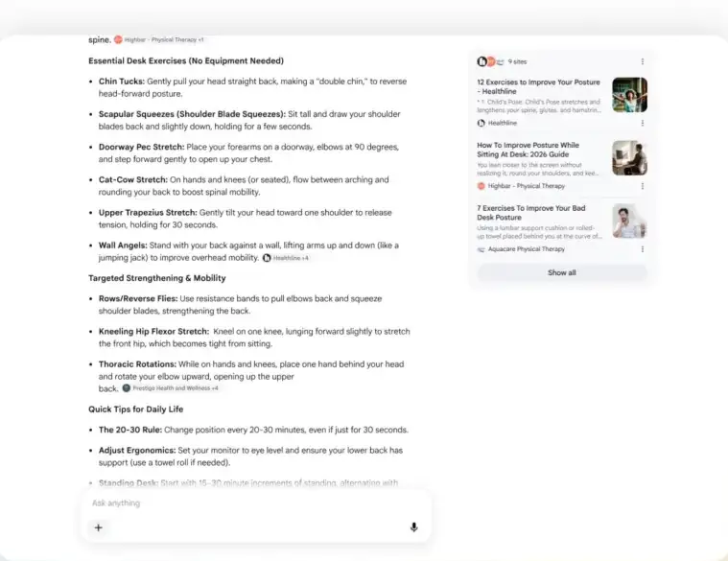Click the 'Adjust Ergonomics:' bullet text

137,450
